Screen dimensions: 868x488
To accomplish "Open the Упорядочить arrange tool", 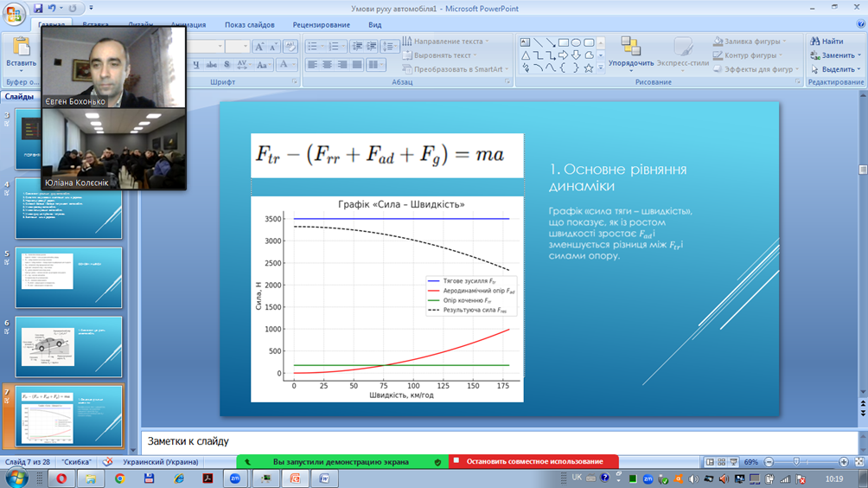I will pos(631,53).
